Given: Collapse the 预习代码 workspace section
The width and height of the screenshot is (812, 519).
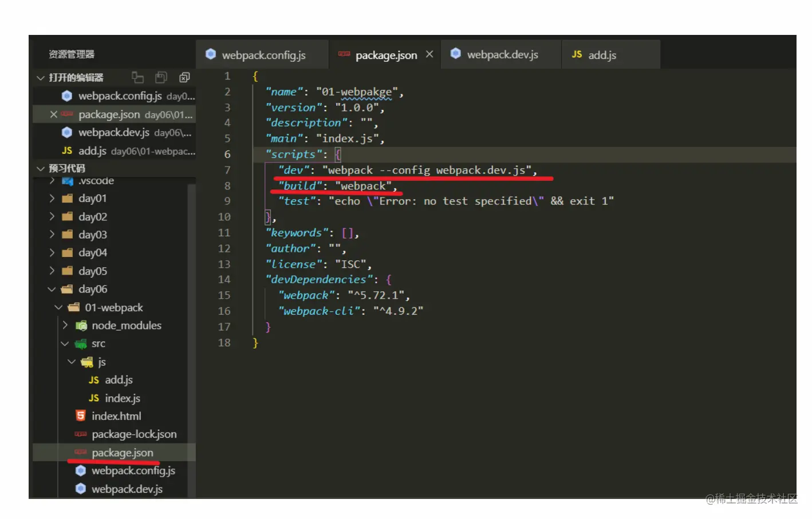Looking at the screenshot, I should (x=40, y=169).
